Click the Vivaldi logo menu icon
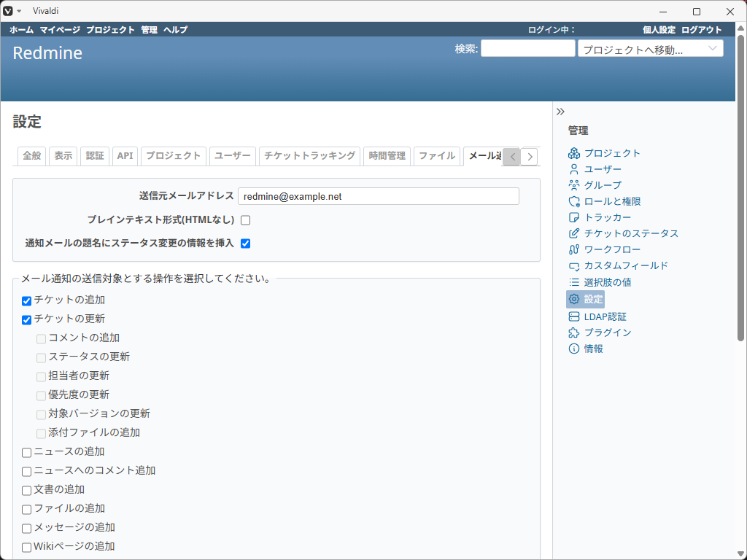 [x=7, y=11]
